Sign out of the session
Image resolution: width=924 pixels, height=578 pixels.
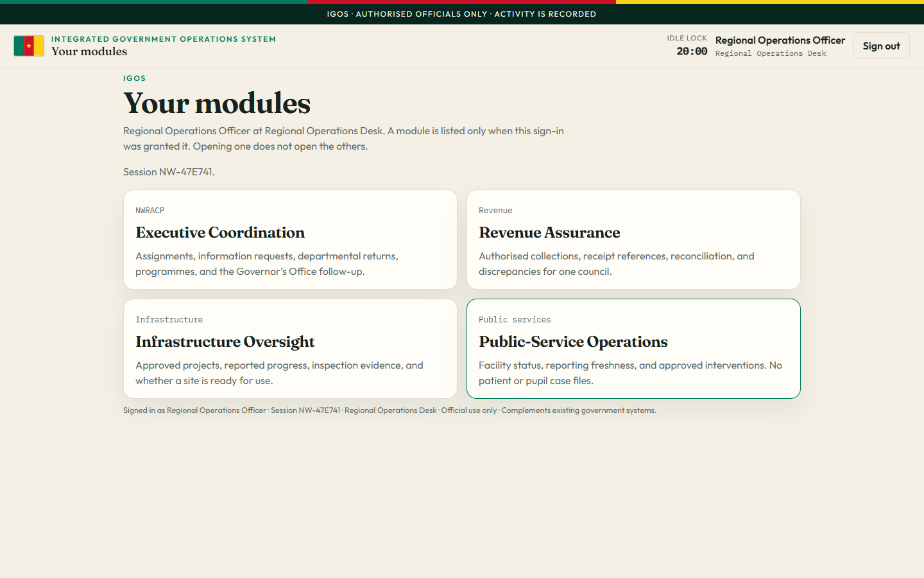point(881,46)
